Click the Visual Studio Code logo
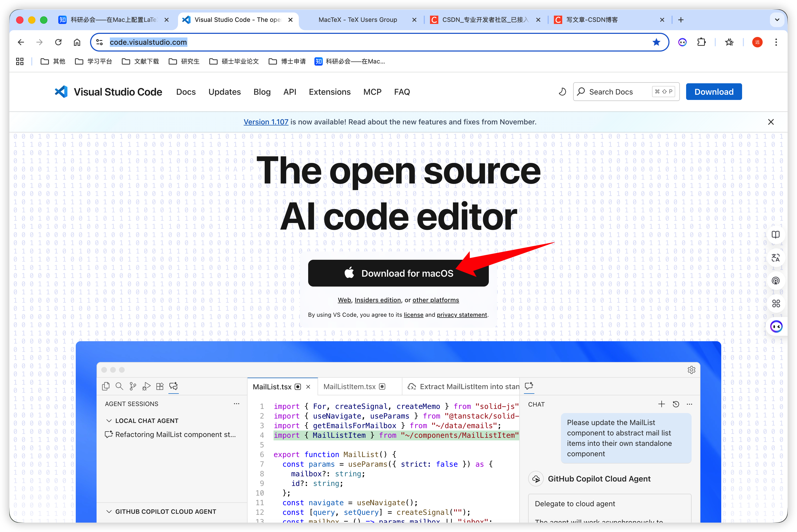The image size is (797, 532). tap(61, 92)
